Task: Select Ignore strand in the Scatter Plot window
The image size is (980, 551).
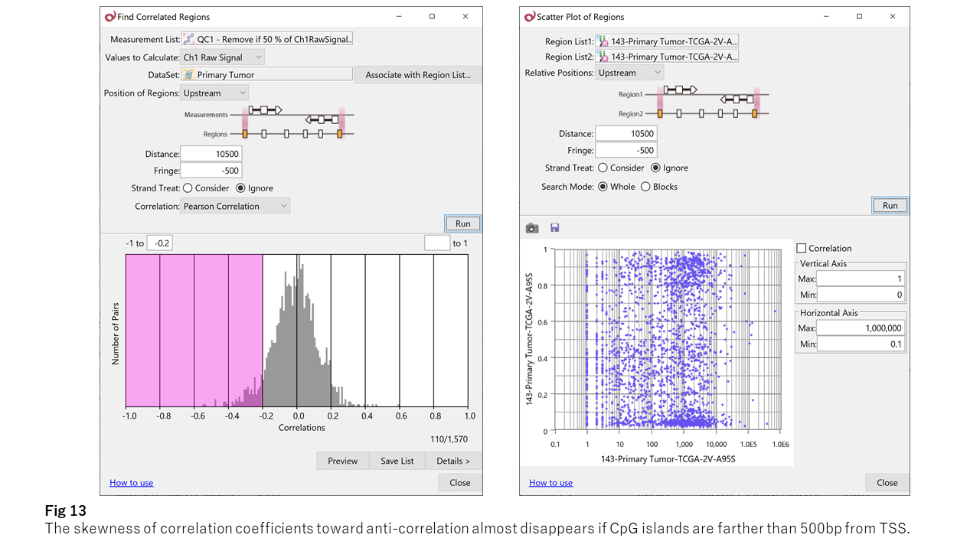Action: (655, 168)
